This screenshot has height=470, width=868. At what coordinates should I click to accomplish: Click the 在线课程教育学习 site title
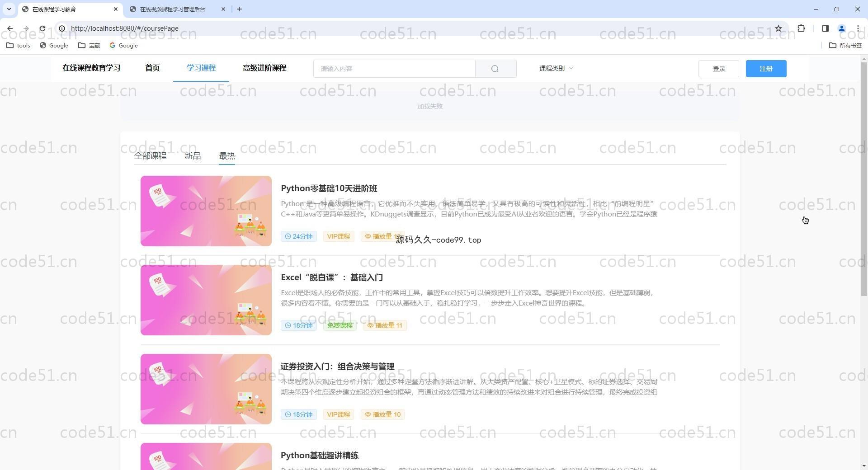tap(91, 68)
